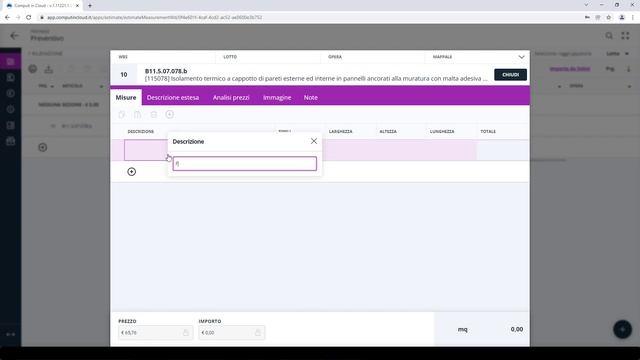
Task: Click the browser address bar
Action: tap(310, 18)
